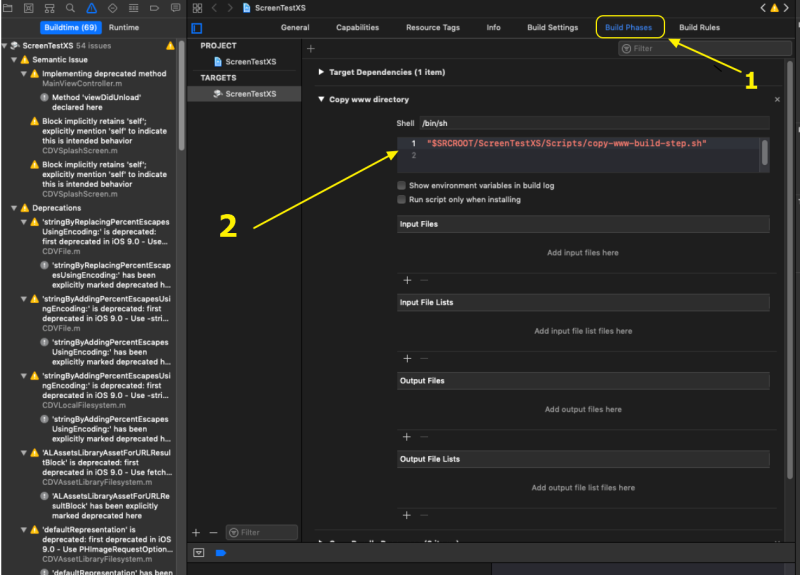Go forward in editor history

[230, 8]
